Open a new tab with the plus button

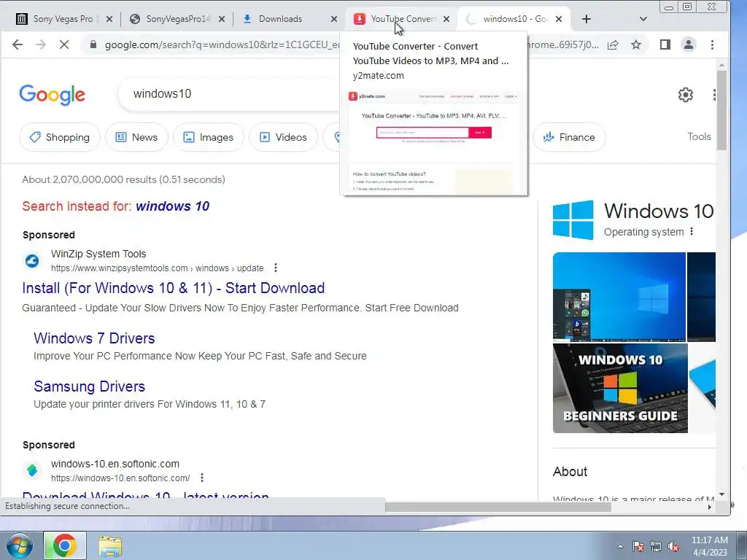[x=587, y=19]
